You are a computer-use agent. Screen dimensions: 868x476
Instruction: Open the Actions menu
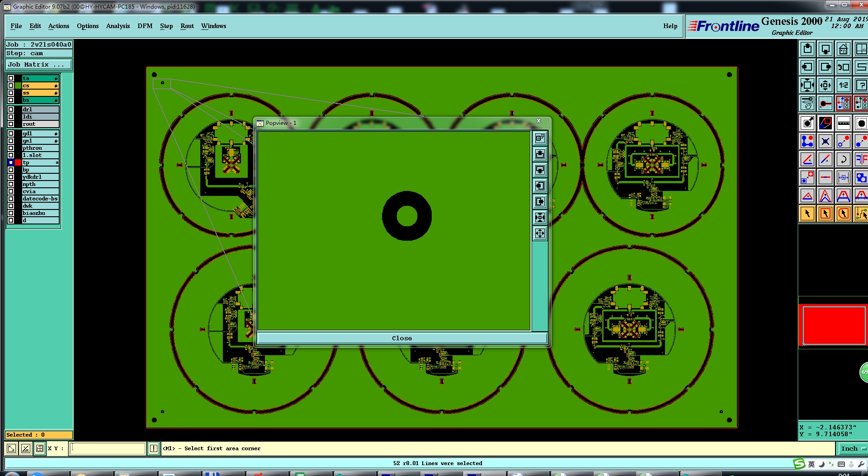coord(59,26)
